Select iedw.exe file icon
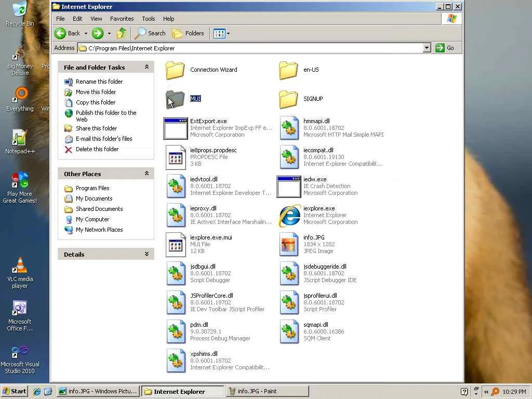Viewport: 532px width, 399px height. 289,187
